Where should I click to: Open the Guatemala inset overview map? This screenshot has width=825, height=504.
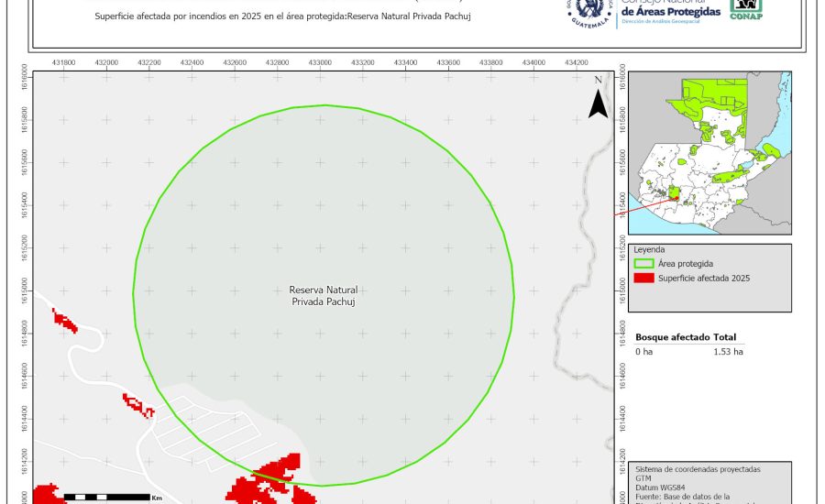pos(710,151)
